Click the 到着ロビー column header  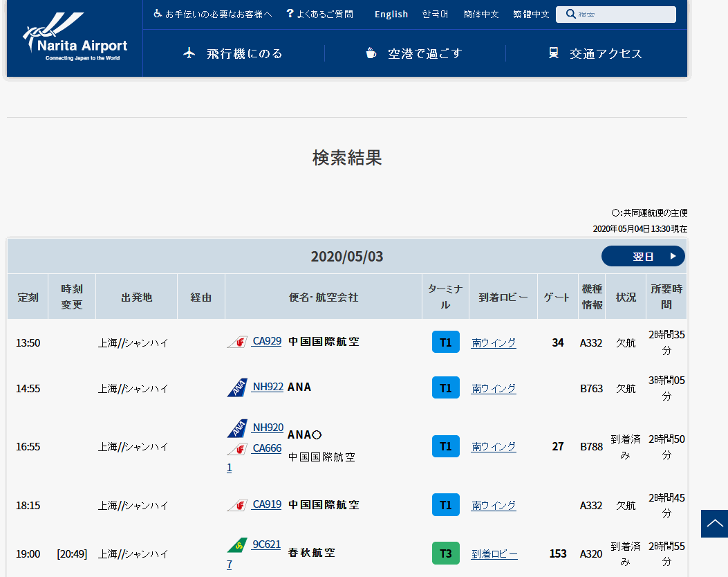coord(503,297)
